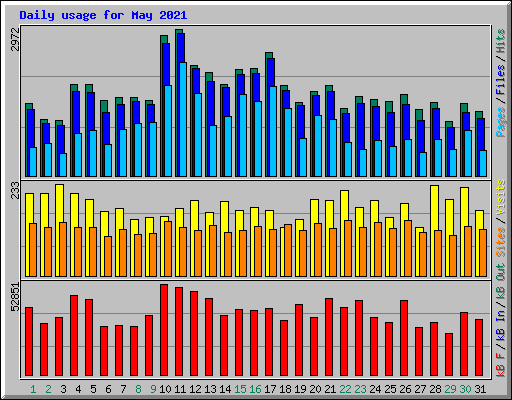Click day label 17 on x-axis
The image size is (512, 400).
point(270,389)
